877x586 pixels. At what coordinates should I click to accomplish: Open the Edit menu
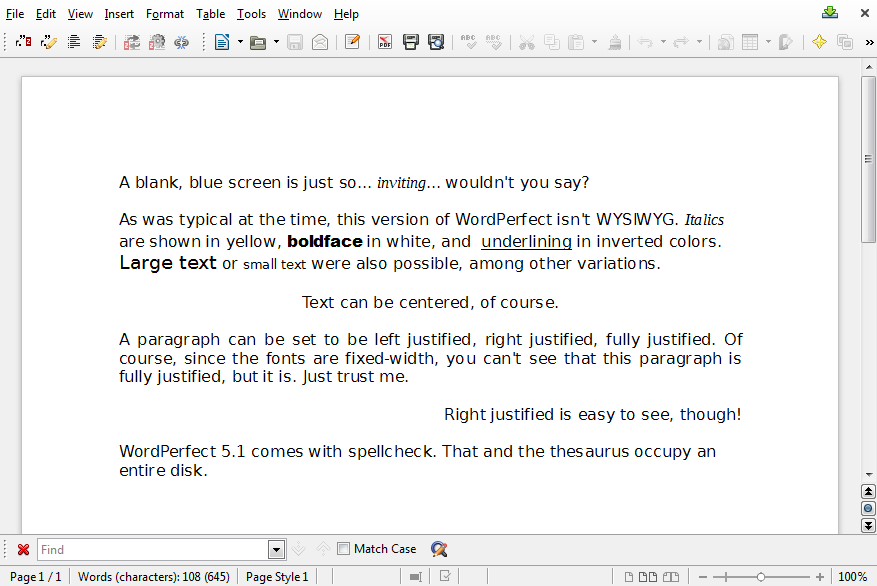[x=46, y=14]
